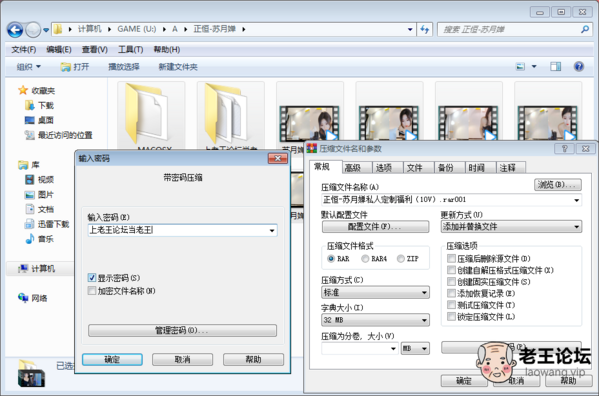Select 网络 in the navigation pane
This screenshot has width=599, height=396.
(x=33, y=298)
